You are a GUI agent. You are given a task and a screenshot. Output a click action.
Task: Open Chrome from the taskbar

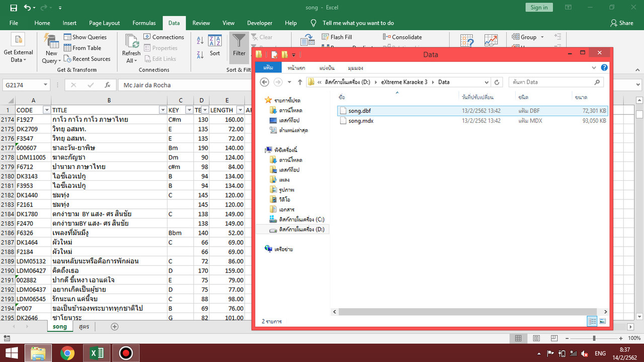click(67, 353)
